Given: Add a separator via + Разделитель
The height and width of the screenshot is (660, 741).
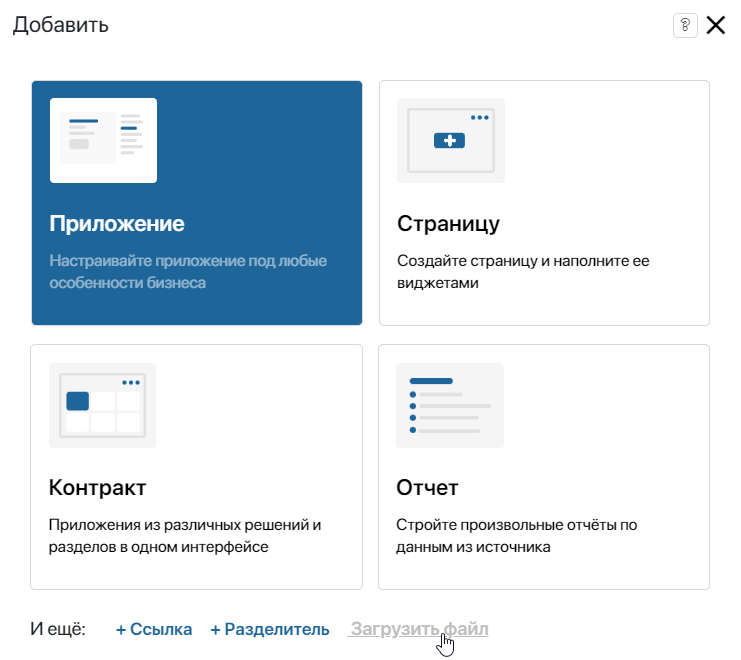Looking at the screenshot, I should 270,629.
